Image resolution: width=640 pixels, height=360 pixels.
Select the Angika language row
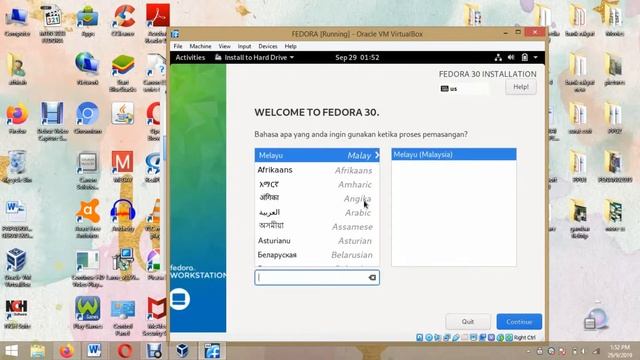click(317, 198)
